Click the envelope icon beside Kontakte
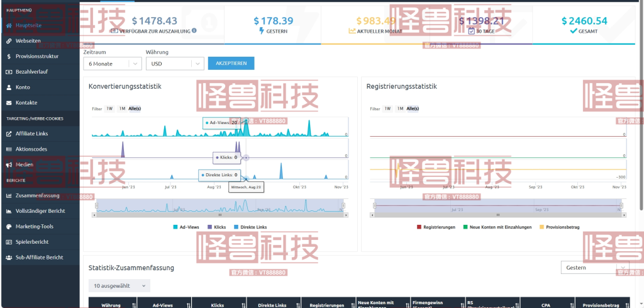The width and height of the screenshot is (644, 308). [9, 103]
